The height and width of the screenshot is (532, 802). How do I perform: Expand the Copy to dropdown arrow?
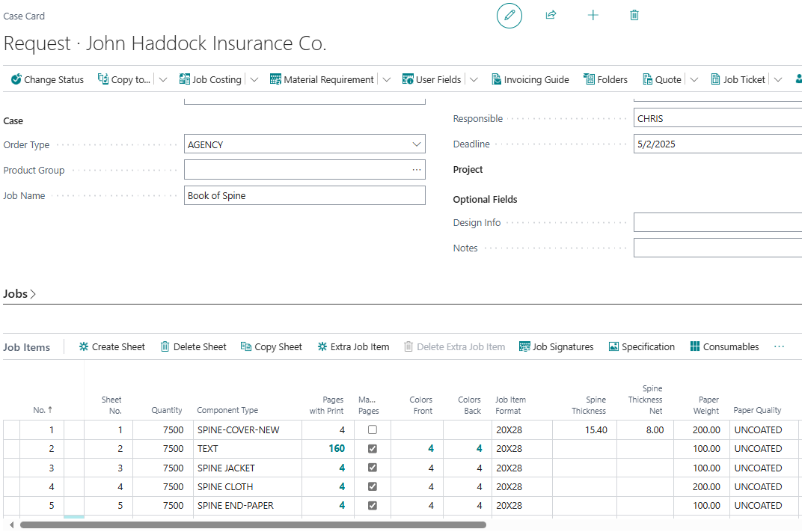163,79
